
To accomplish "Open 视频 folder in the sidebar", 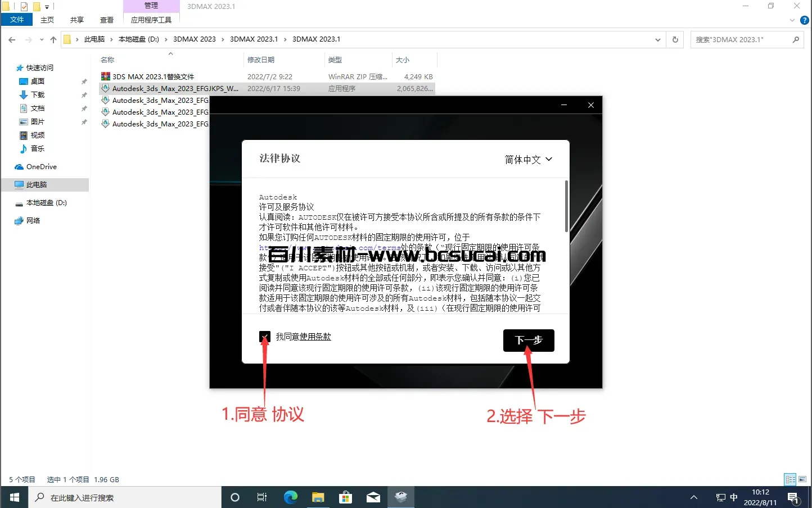I will 38,135.
